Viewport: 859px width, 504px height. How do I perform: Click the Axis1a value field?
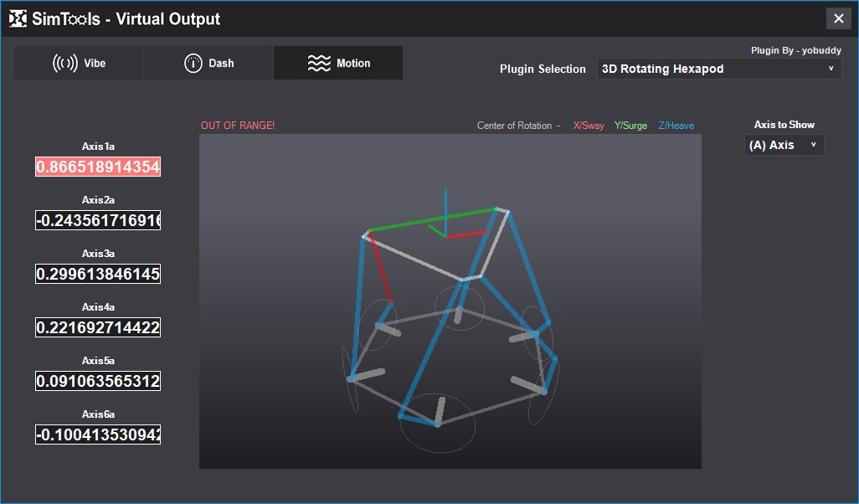[98, 167]
